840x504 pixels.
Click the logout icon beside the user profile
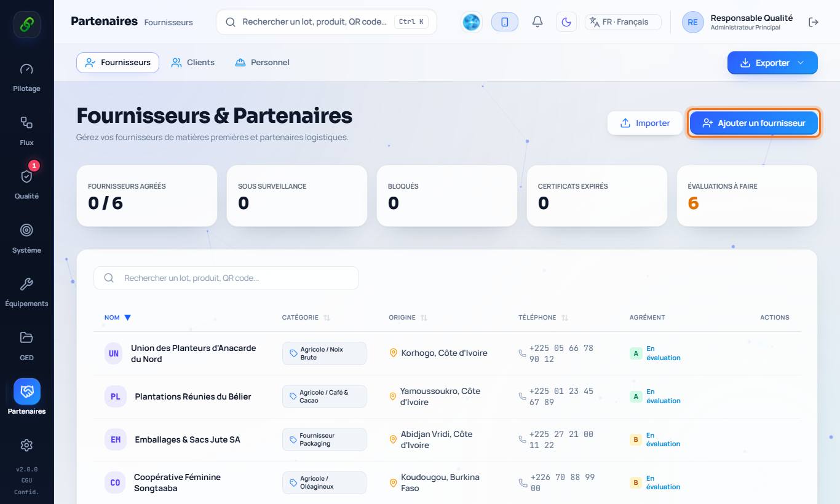click(814, 22)
